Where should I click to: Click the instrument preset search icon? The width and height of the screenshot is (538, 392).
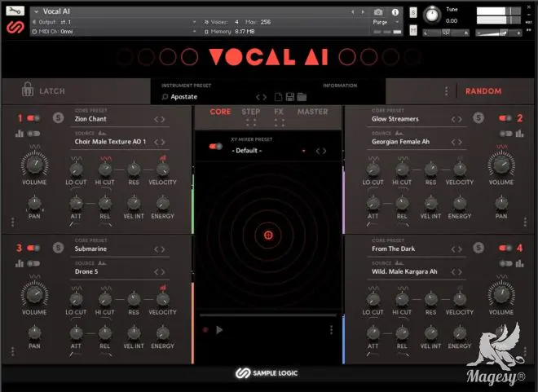pos(165,97)
